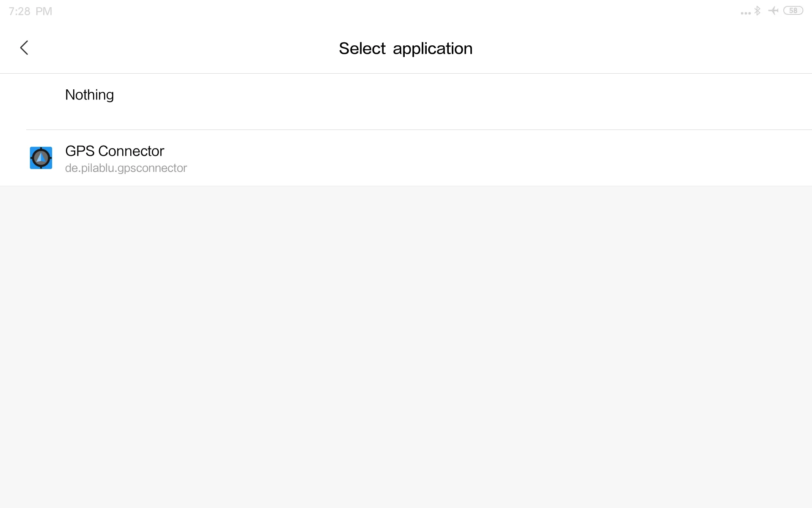Tap the Bluetooth status bar icon

click(x=757, y=11)
